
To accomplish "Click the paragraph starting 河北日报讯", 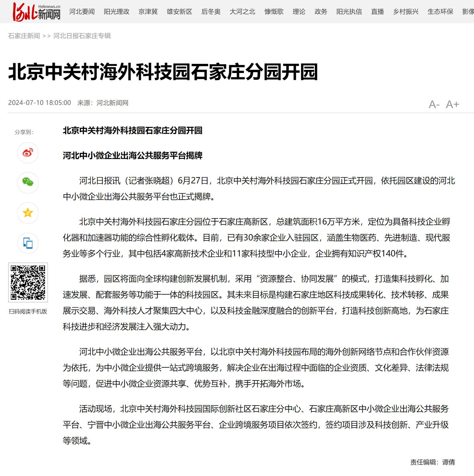I will tap(259, 189).
